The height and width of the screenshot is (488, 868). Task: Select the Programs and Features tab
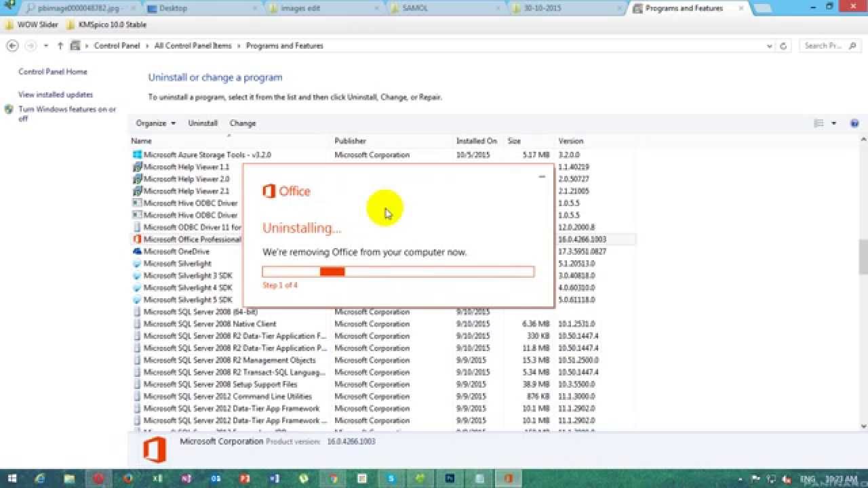[688, 8]
